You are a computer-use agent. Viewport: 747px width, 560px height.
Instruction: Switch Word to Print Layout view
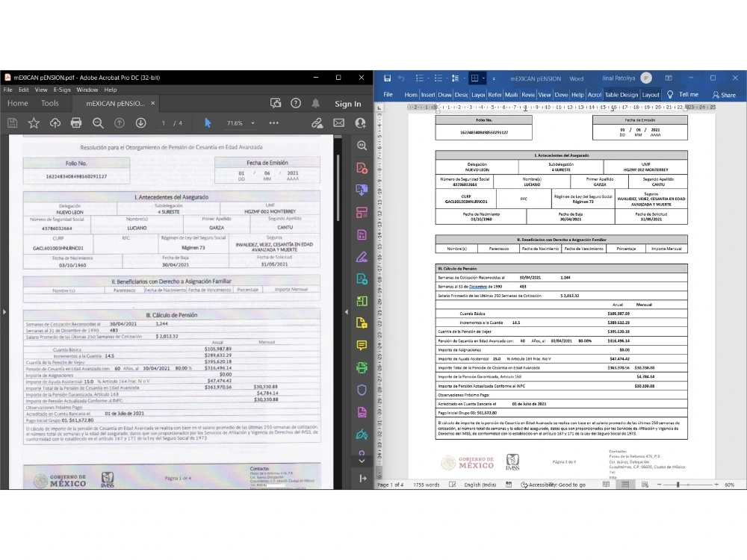(625, 485)
